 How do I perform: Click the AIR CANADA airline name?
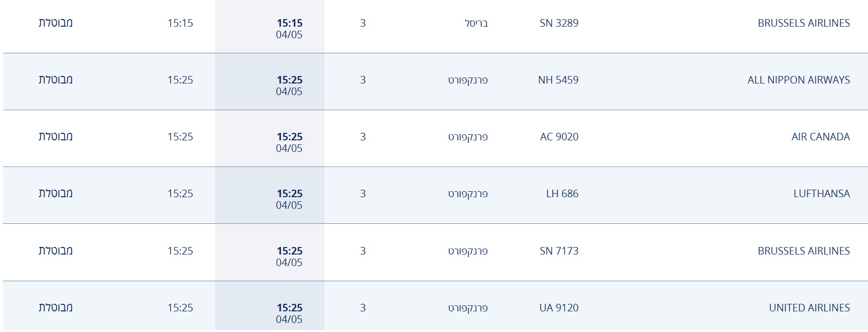coord(820,137)
